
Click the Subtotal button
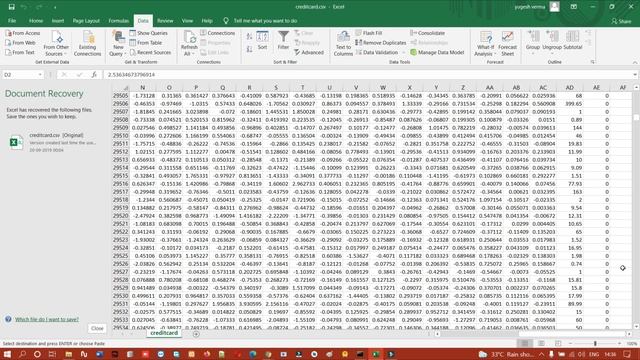point(573,40)
